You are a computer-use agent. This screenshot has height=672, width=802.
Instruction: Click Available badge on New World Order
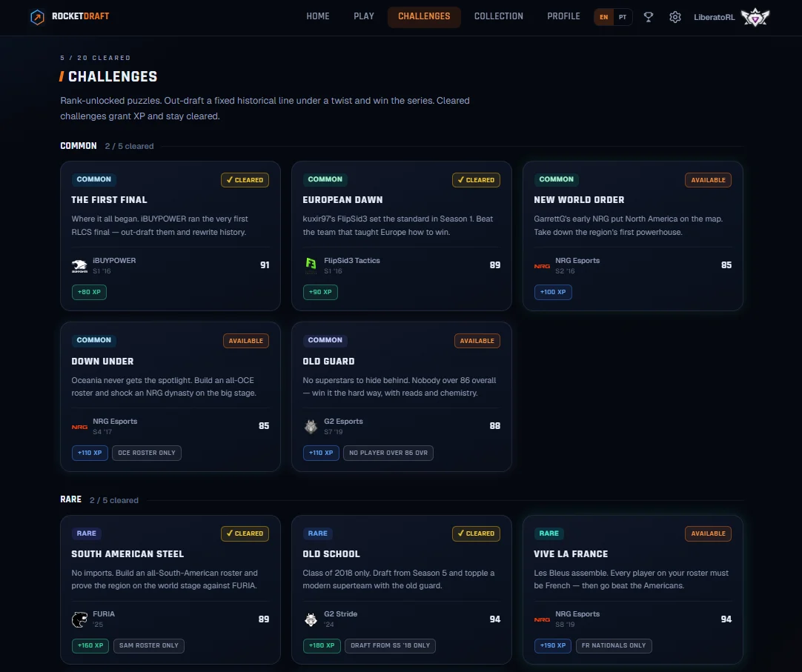709,180
